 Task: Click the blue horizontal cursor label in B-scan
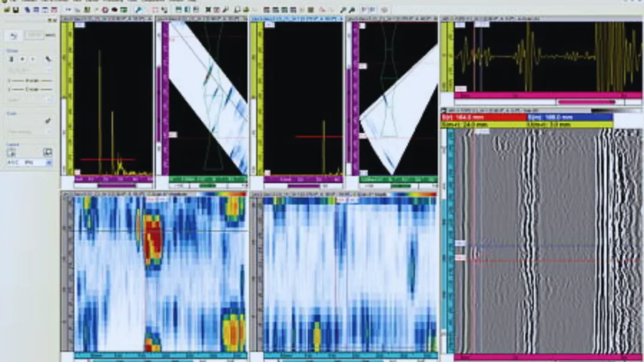pyautogui.click(x=460, y=243)
